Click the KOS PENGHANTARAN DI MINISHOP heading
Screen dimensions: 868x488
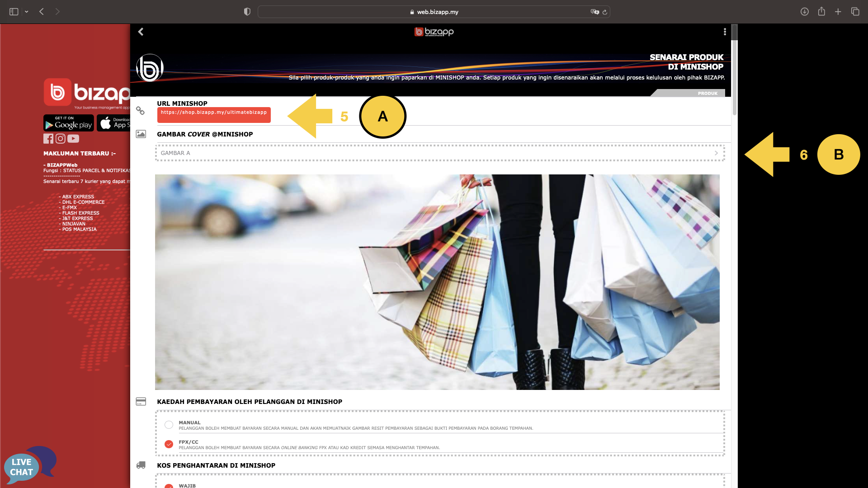point(216,465)
